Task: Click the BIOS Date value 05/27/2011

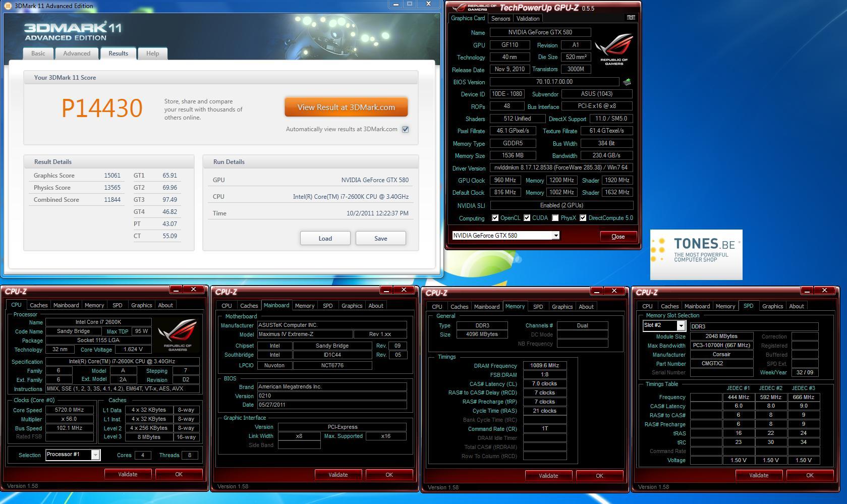Action: (x=332, y=405)
